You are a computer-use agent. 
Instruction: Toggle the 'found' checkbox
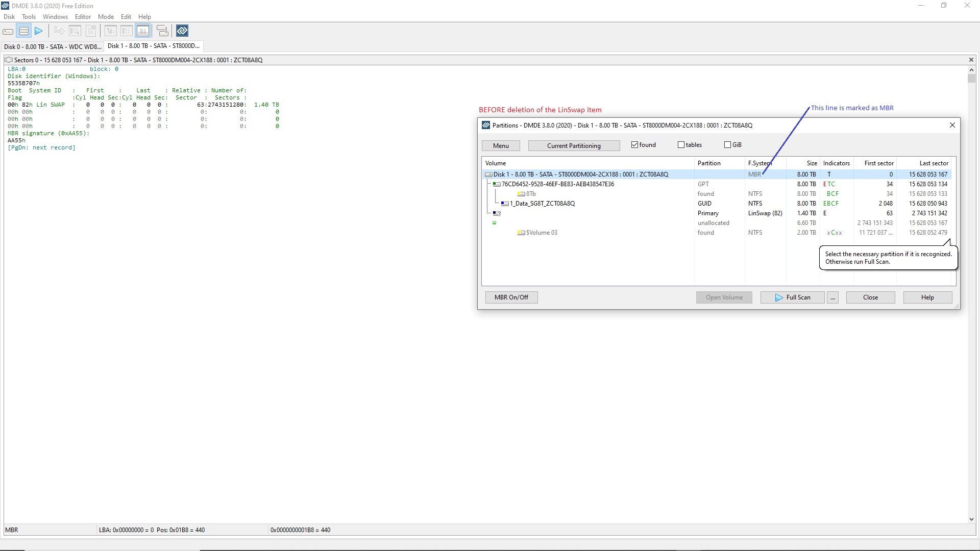click(634, 145)
